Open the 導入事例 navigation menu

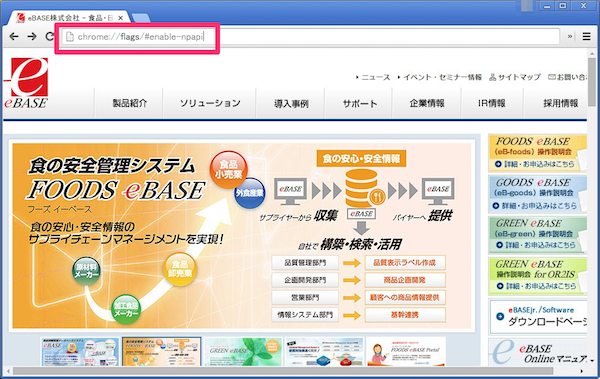click(291, 103)
